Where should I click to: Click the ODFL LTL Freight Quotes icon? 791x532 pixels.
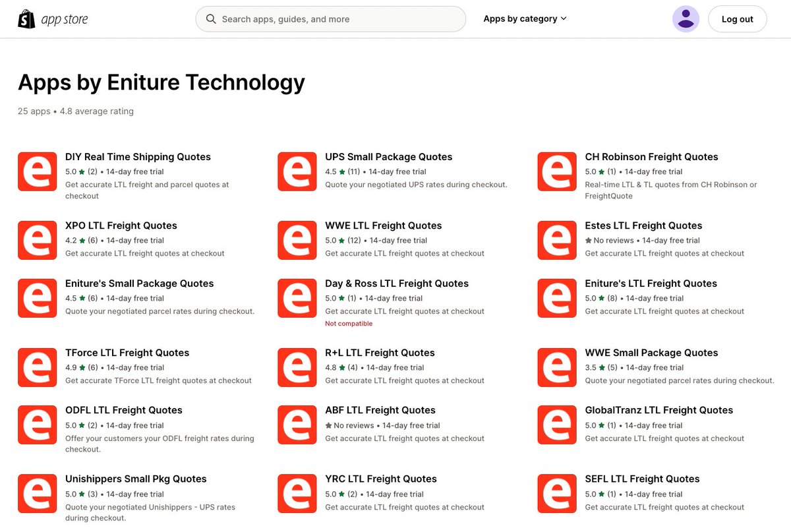point(38,425)
